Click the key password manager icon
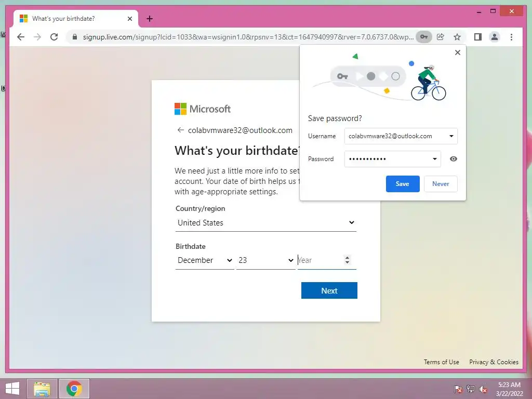 pyautogui.click(x=424, y=37)
